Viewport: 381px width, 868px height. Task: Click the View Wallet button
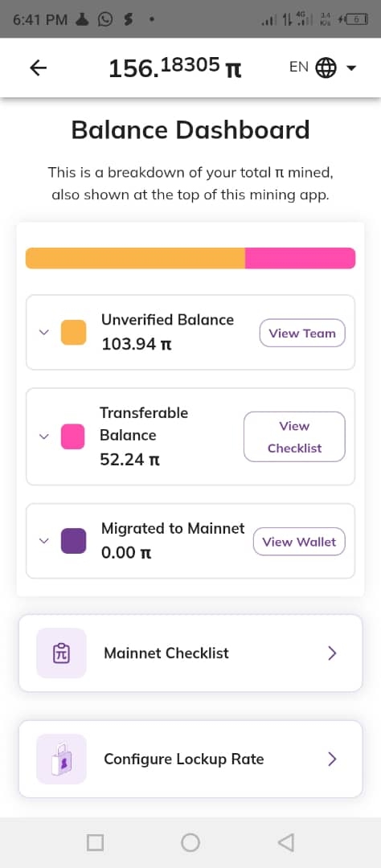tap(299, 542)
